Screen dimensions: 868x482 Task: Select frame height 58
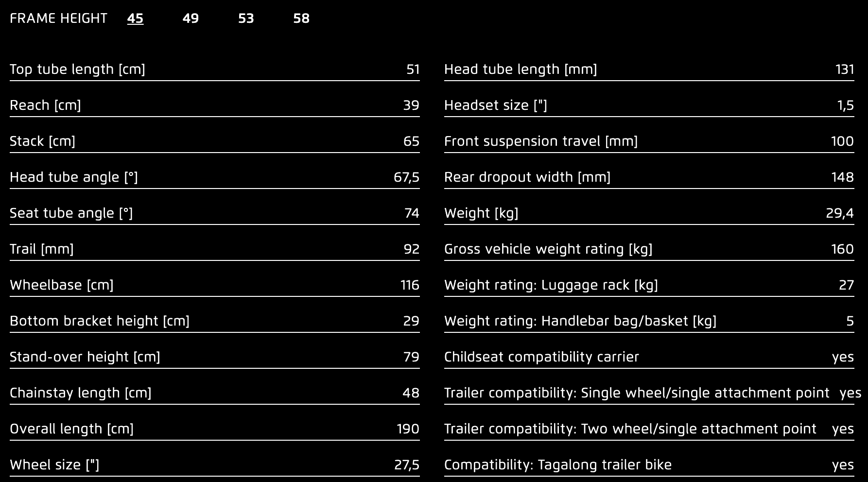coord(301,18)
